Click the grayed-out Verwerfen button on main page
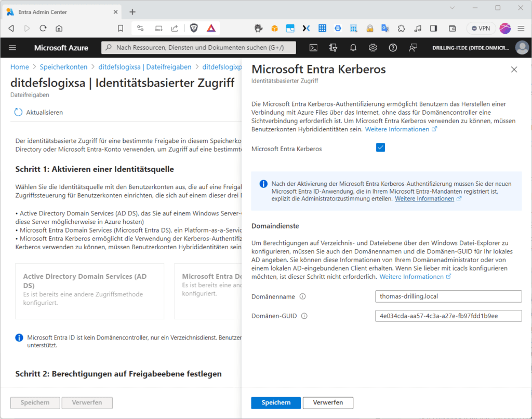Viewport: 532px width, 419px height. point(87,403)
